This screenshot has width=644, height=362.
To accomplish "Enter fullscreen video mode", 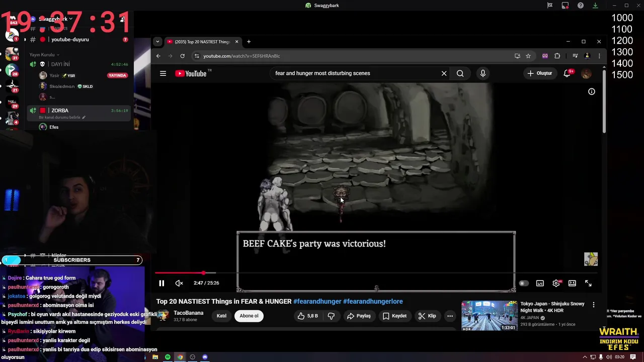I will tap(588, 283).
